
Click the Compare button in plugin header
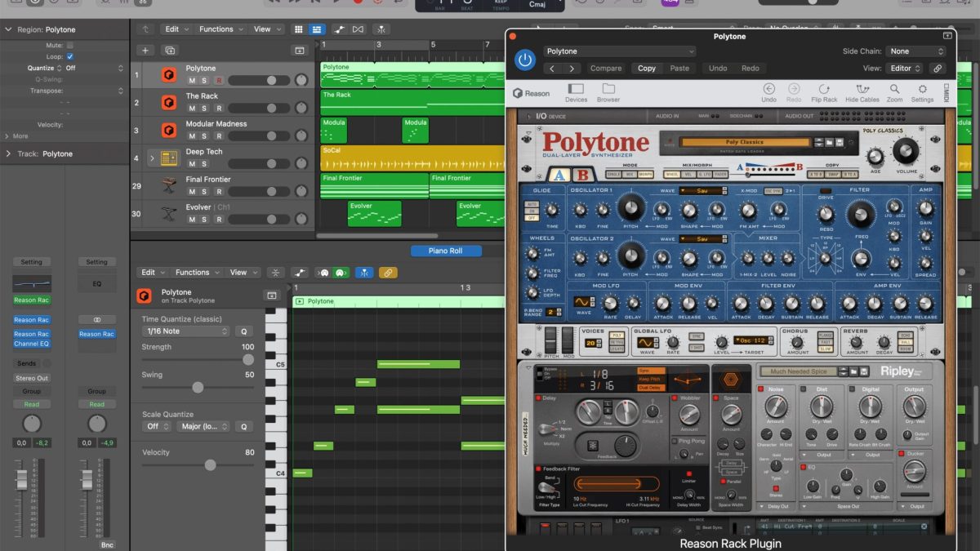tap(606, 69)
